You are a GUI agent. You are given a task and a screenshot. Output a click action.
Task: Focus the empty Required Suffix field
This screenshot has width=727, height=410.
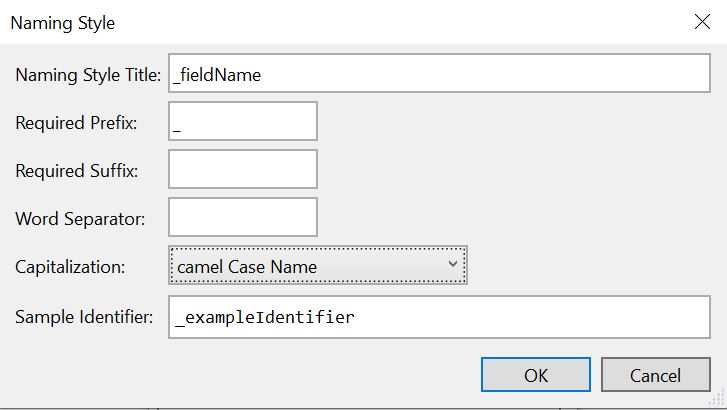coord(243,169)
